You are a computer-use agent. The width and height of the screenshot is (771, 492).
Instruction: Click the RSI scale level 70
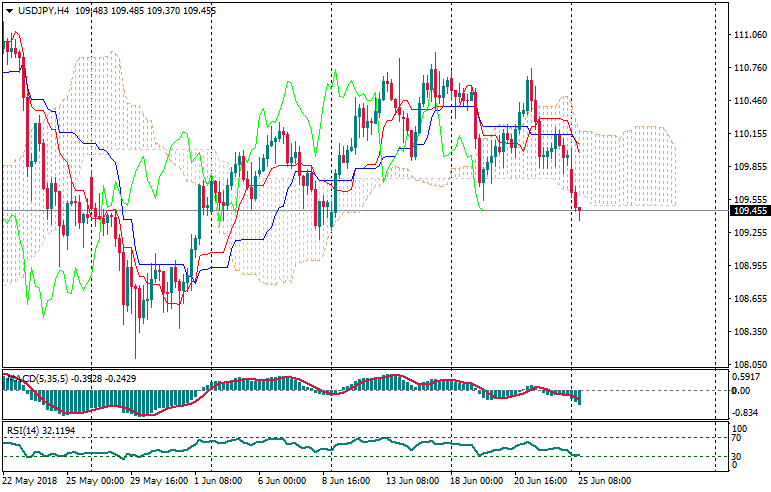(737, 437)
